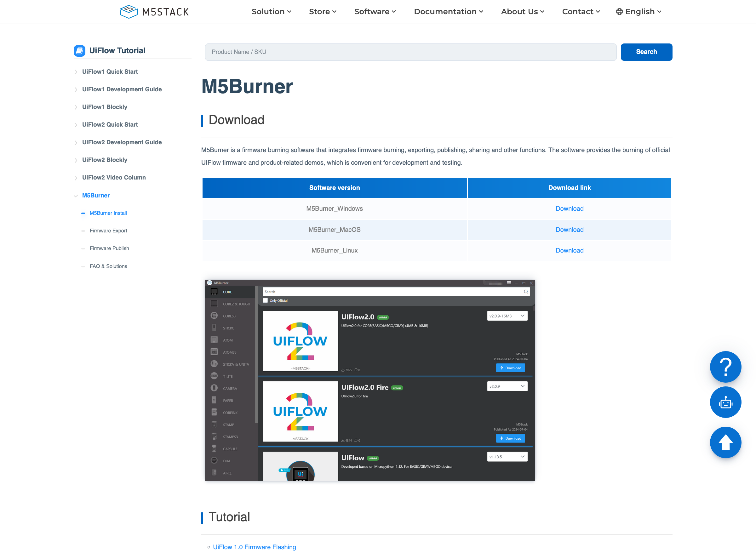This screenshot has height=553, width=756.
Task: Open the FAQ & Solutions page
Action: tap(108, 266)
